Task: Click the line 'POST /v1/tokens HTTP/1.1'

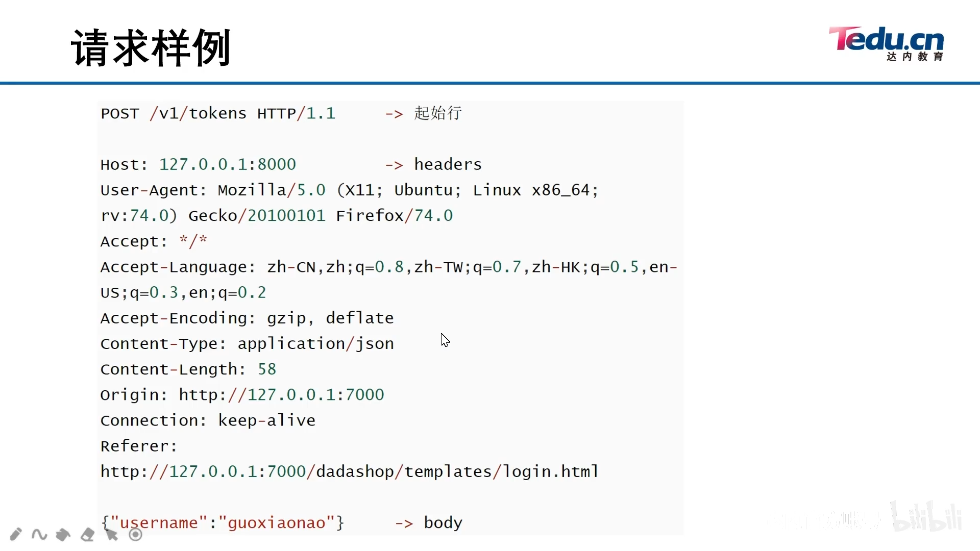Action: click(218, 113)
